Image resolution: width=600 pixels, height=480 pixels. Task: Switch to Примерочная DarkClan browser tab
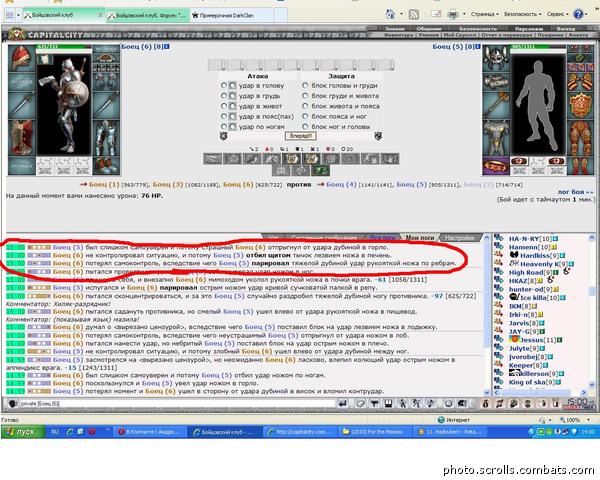(x=232, y=15)
